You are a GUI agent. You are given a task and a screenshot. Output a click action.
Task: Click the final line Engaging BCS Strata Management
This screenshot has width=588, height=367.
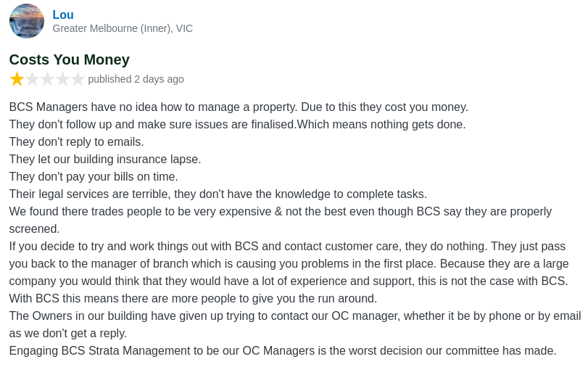coord(283,350)
